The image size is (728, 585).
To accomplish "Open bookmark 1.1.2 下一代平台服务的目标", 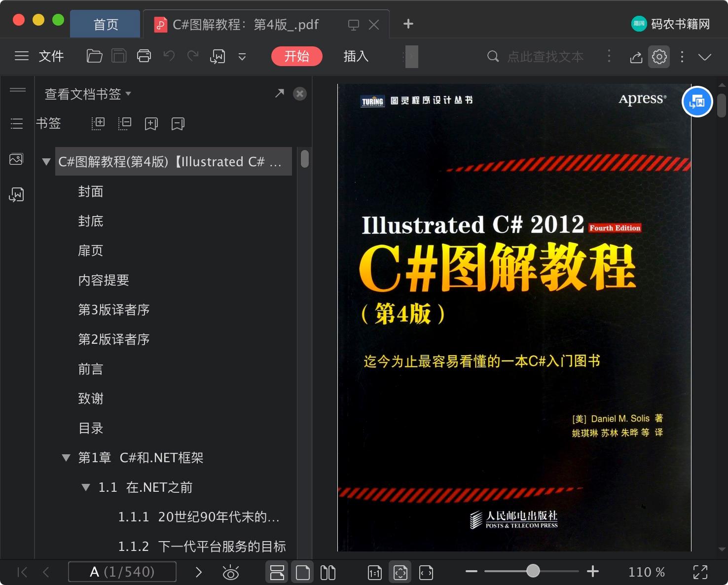I will point(202,547).
